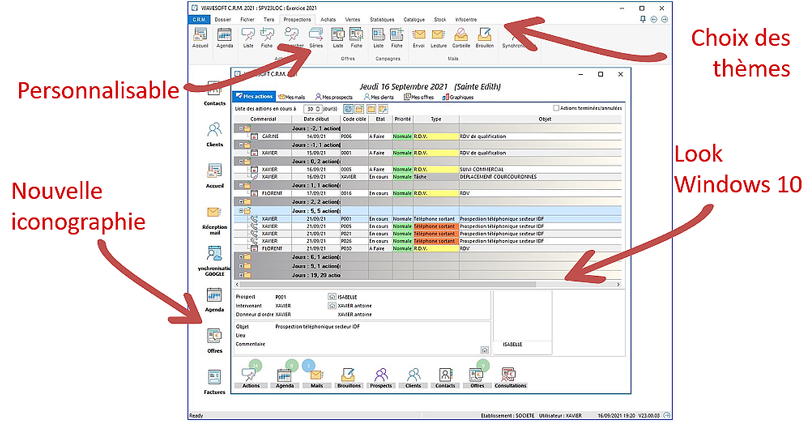Image resolution: width=810 pixels, height=422 pixels.
Task: Click the Consultations icon in bottom toolbar
Action: click(x=511, y=377)
